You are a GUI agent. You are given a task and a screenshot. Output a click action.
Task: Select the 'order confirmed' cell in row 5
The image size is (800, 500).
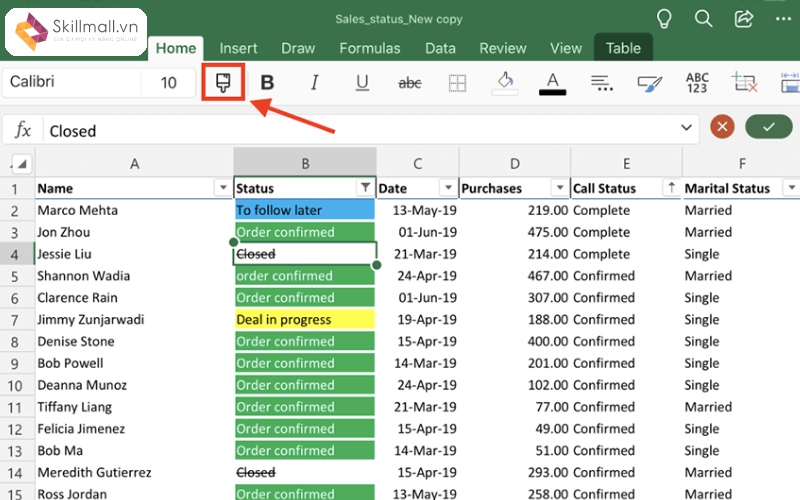click(x=305, y=276)
